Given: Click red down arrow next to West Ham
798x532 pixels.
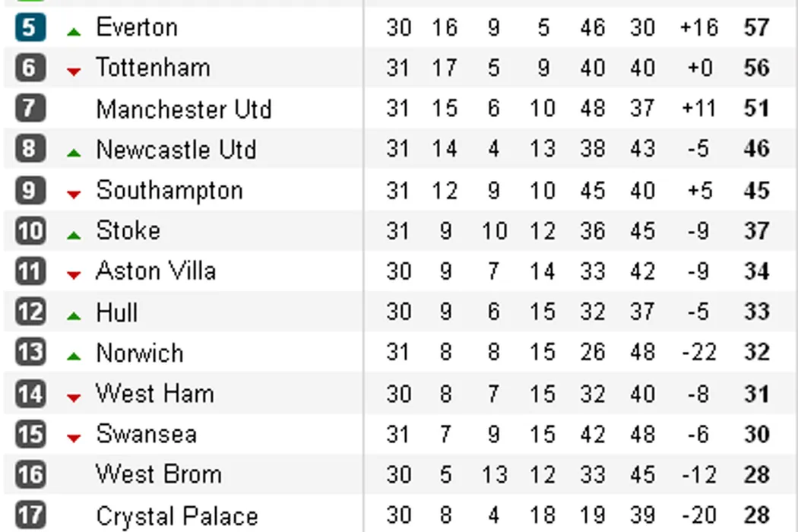Looking at the screenshot, I should (x=74, y=397).
